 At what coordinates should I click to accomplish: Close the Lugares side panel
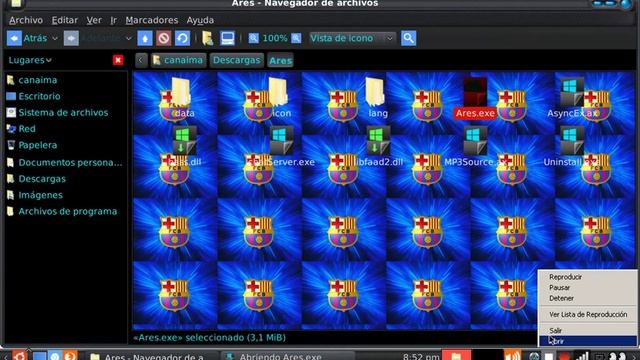[x=118, y=60]
